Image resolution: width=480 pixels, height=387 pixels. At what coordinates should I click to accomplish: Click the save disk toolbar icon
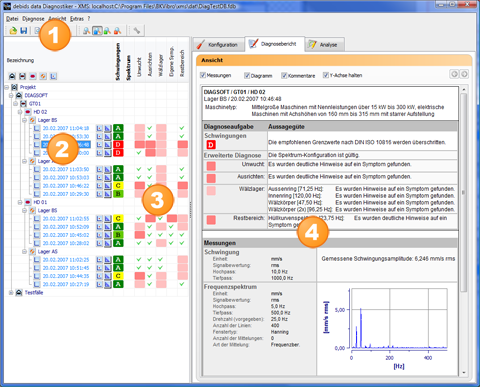(x=24, y=31)
